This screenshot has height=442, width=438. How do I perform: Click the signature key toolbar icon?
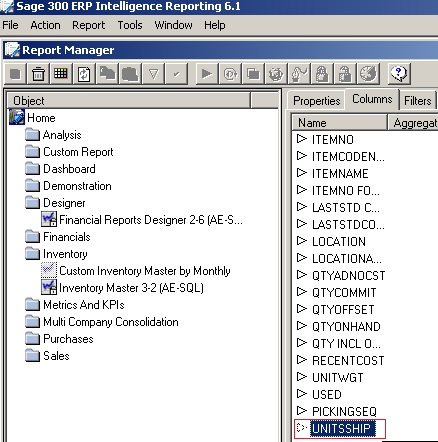point(299,74)
